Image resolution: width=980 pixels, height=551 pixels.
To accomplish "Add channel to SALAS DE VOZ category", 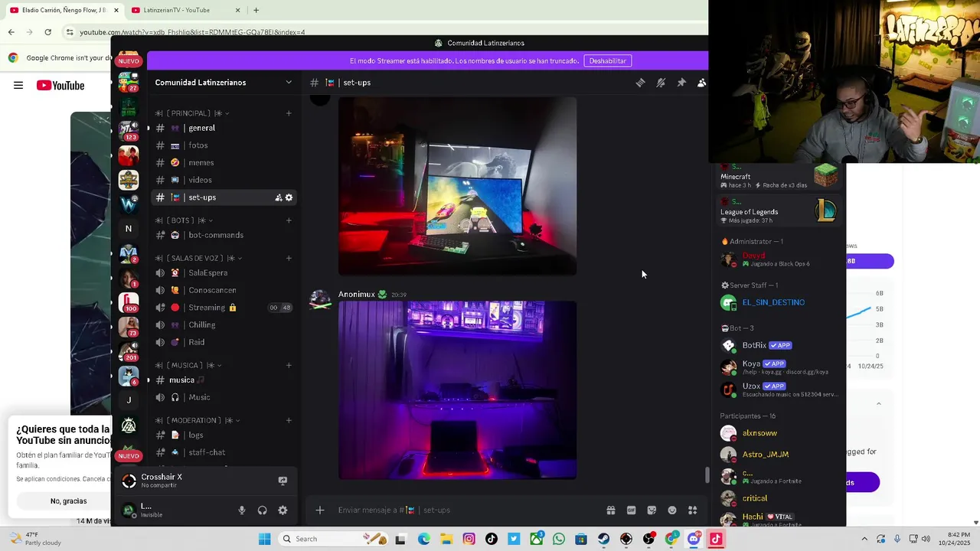I will (289, 258).
